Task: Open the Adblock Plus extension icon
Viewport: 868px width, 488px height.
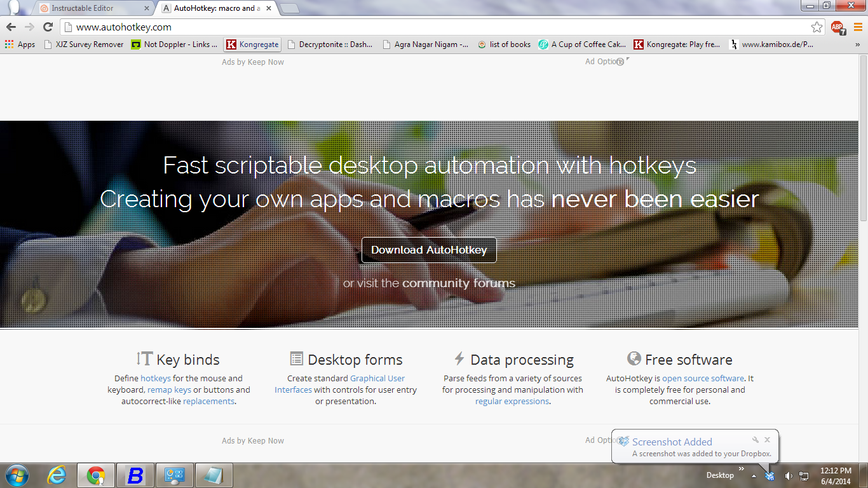Action: pos(837,27)
